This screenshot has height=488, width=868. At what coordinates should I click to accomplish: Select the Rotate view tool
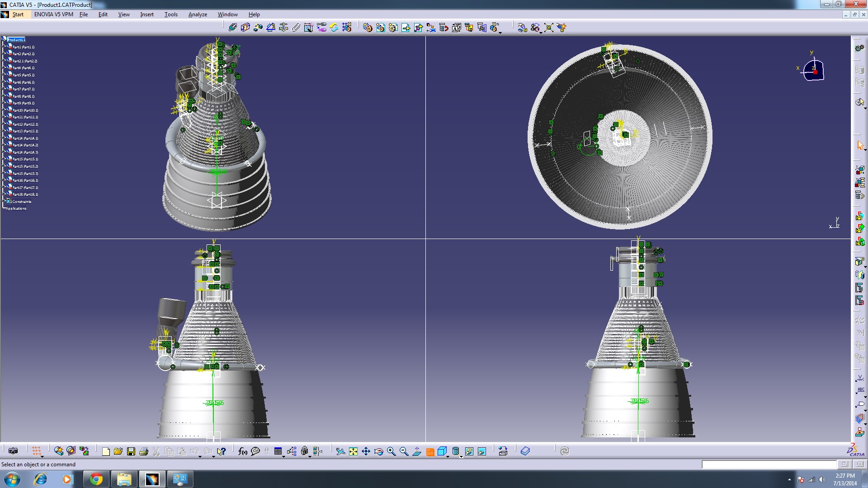point(378,451)
